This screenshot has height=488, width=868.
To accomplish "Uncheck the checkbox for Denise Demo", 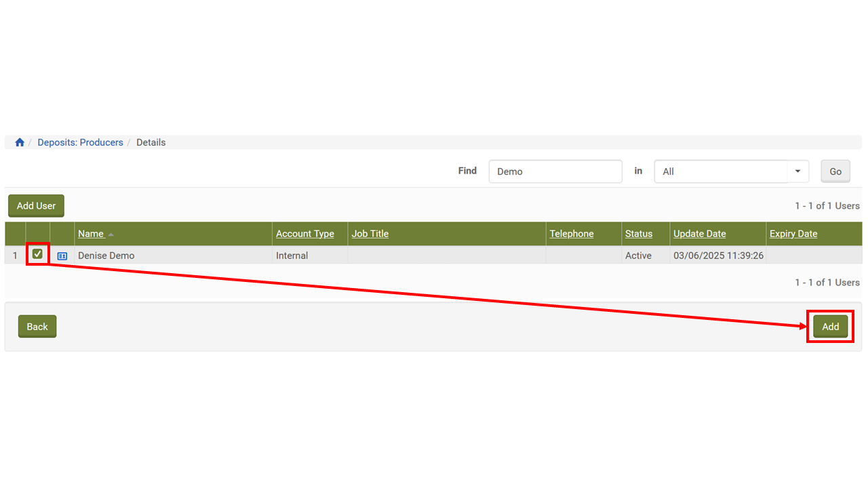I will pos(38,254).
